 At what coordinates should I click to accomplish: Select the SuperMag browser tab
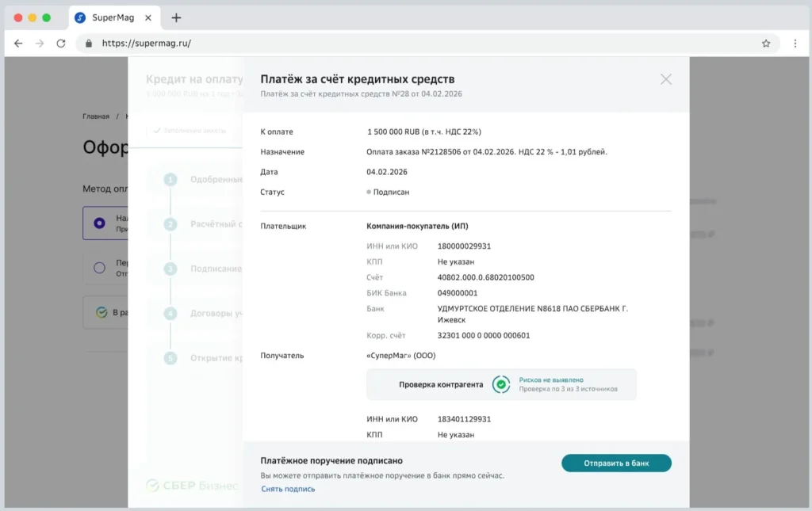[x=114, y=17]
